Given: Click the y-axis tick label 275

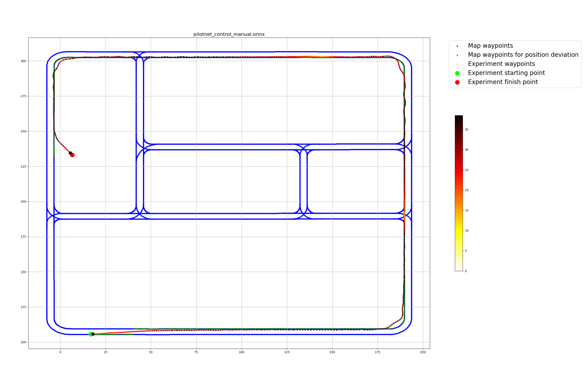Looking at the screenshot, I should (23, 96).
